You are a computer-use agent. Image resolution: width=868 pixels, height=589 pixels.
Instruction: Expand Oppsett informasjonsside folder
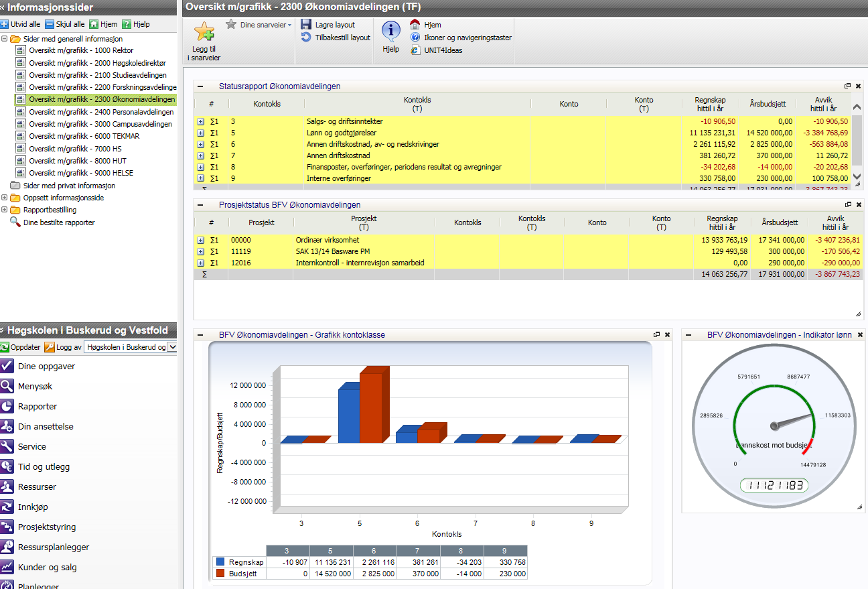(5, 198)
